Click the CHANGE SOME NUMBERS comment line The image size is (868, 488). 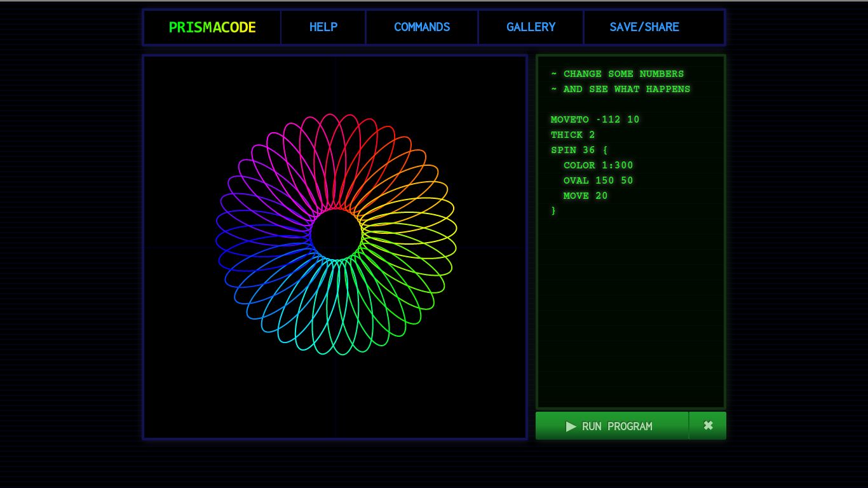coord(617,74)
